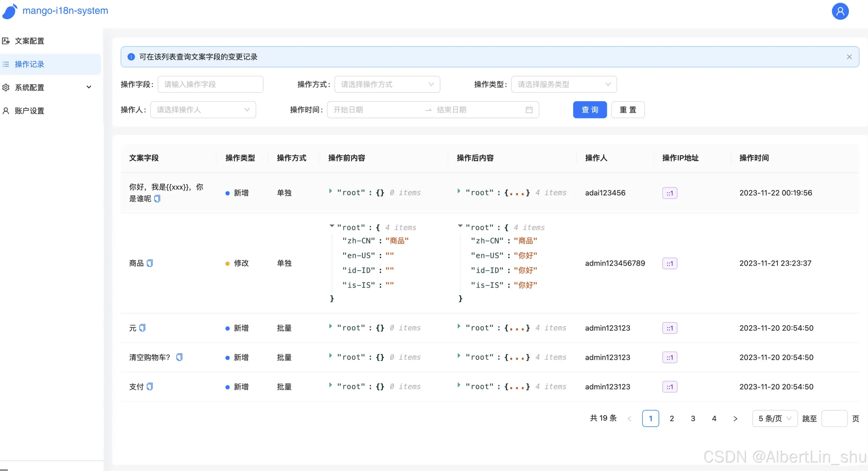Screen dimensions: 868x471
Task: Click the 修改 status in 商品 row
Action: [x=237, y=263]
